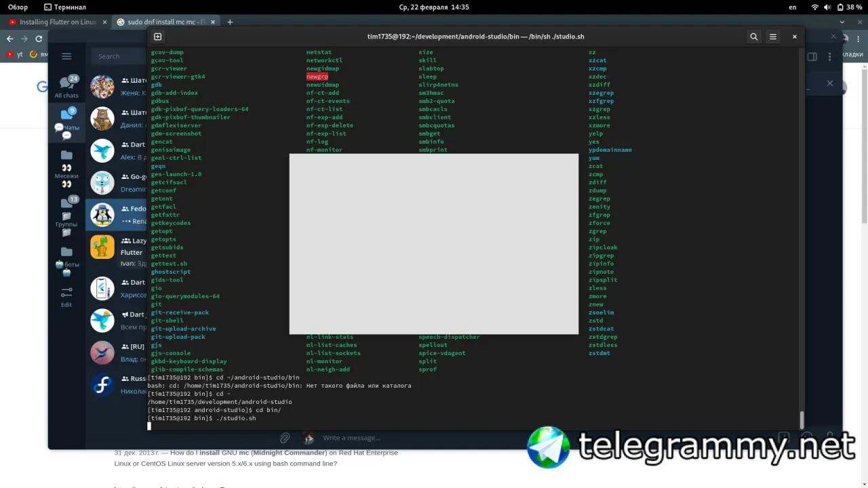Image resolution: width=868 pixels, height=488 pixels.
Task: Open the terminal hamburger menu
Action: coord(772,37)
